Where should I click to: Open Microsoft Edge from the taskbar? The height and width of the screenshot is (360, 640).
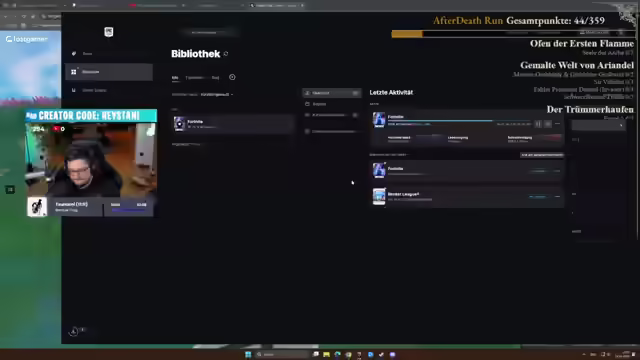coord(337,354)
